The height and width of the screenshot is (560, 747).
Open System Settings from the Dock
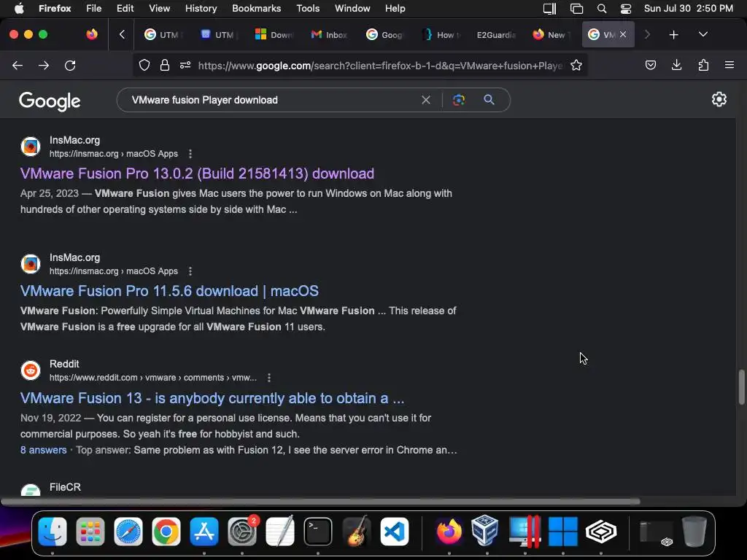242,532
